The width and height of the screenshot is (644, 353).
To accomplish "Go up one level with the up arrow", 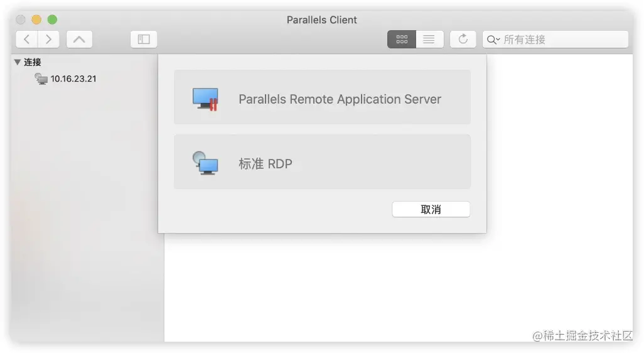I will [78, 39].
